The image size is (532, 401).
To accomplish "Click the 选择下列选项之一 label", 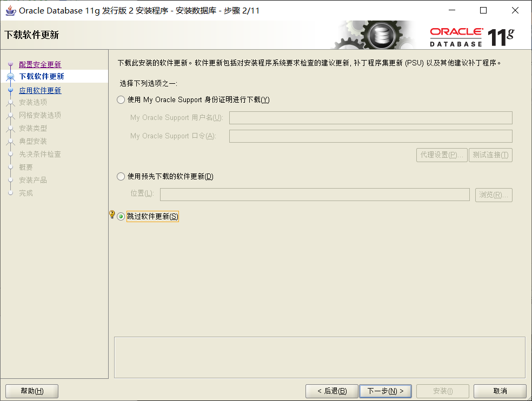I will click(x=148, y=83).
